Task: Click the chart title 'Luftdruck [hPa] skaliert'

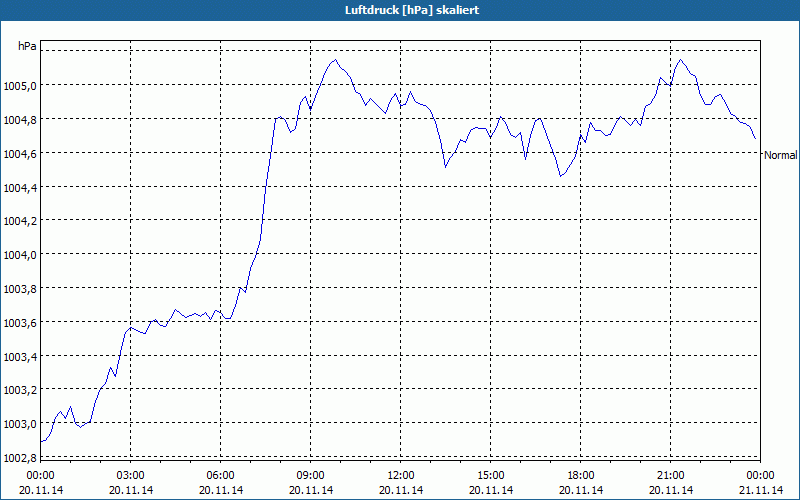Action: tap(412, 10)
